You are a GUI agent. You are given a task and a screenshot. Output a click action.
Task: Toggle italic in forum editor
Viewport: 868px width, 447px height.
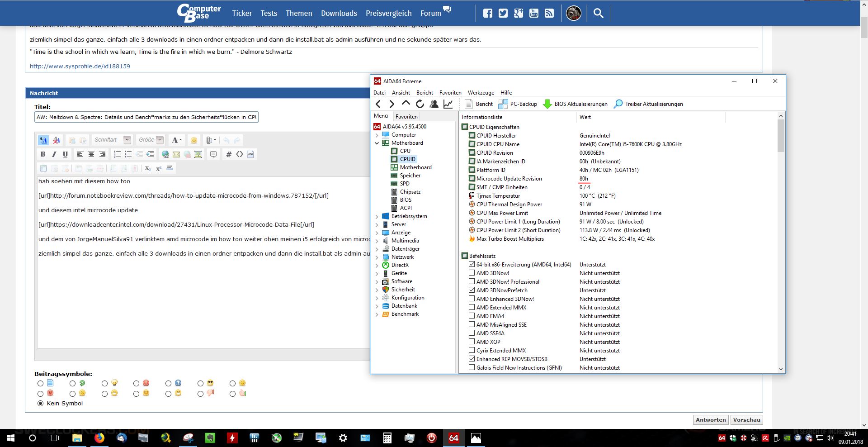[54, 154]
